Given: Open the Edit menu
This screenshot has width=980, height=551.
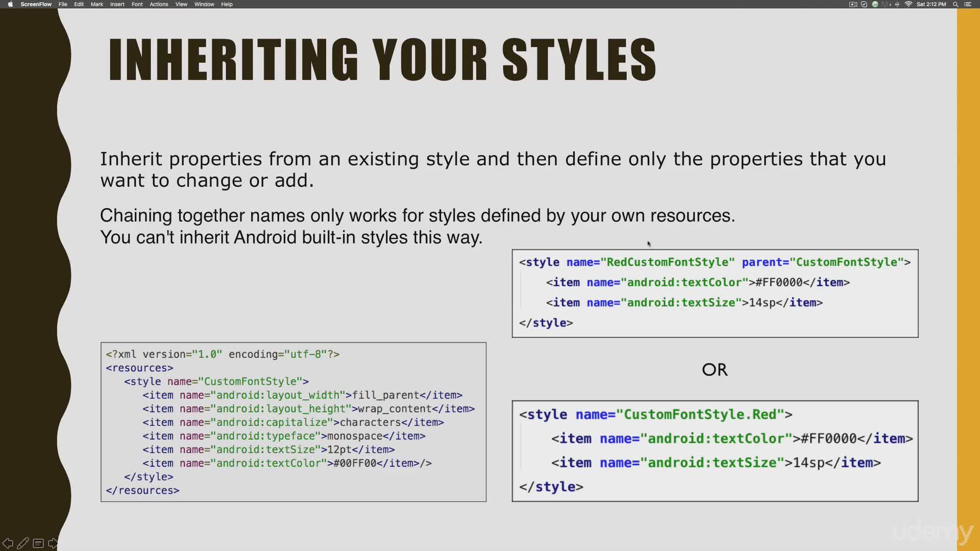Looking at the screenshot, I should point(79,4).
